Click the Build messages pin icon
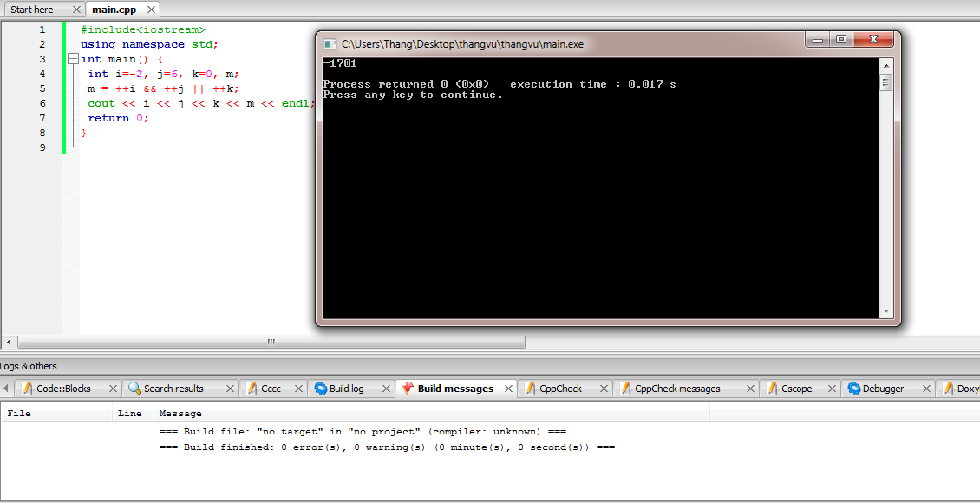The width and height of the screenshot is (980, 503). 408,389
